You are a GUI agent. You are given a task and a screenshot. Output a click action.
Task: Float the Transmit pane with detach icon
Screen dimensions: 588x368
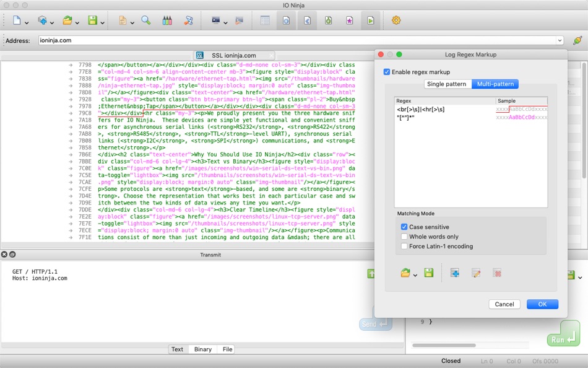(x=12, y=254)
